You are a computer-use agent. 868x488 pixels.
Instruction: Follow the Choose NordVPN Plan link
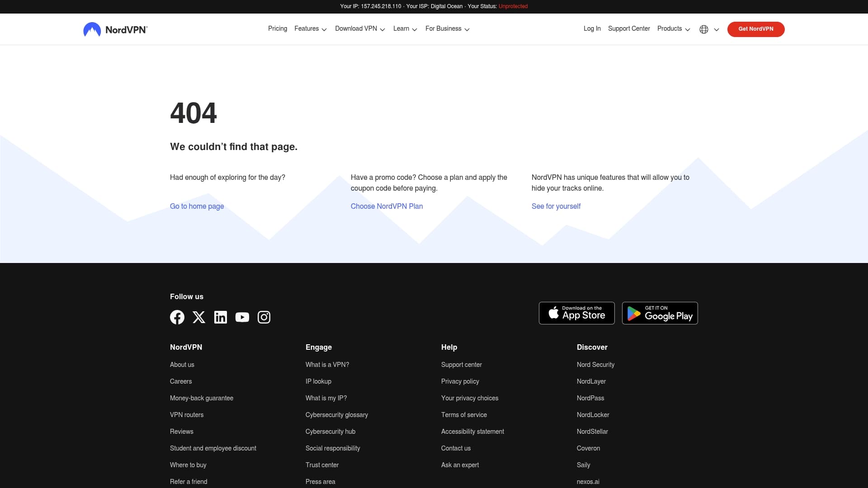click(387, 206)
